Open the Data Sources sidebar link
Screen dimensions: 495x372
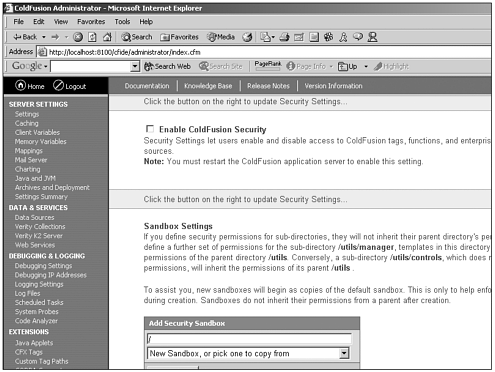pos(34,217)
